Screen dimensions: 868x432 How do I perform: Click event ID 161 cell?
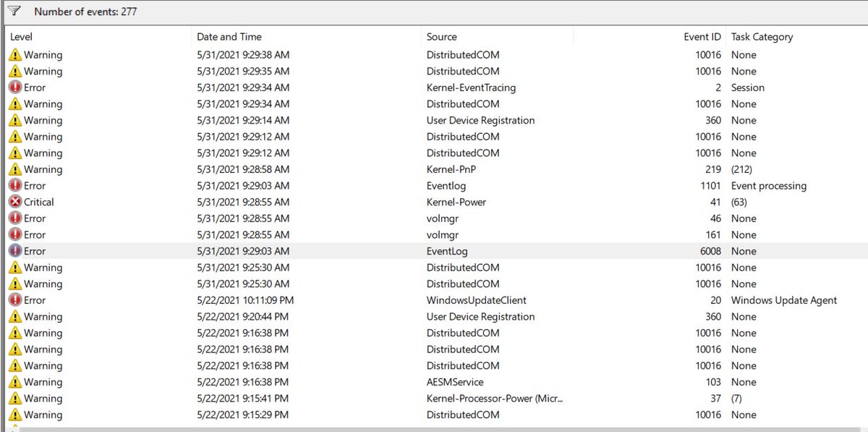pos(713,235)
